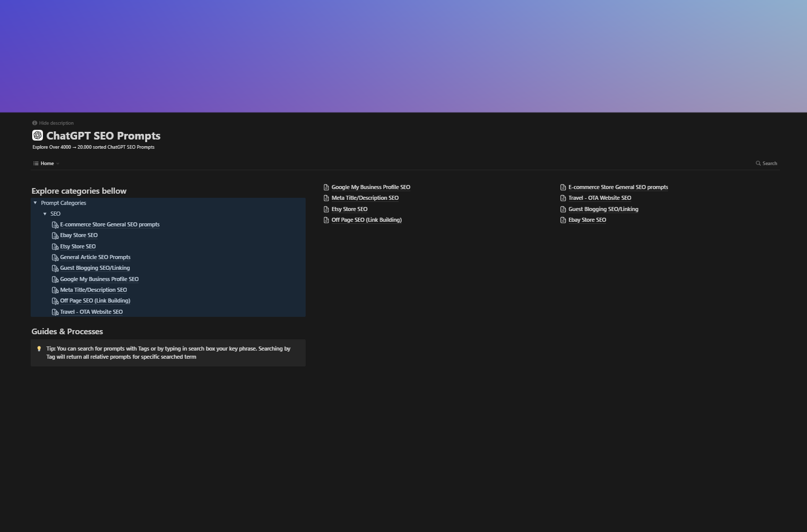Viewport: 807px width, 532px height.
Task: Click the 'Explore Over 4000 → 20.000 sorted' description
Action: point(94,147)
